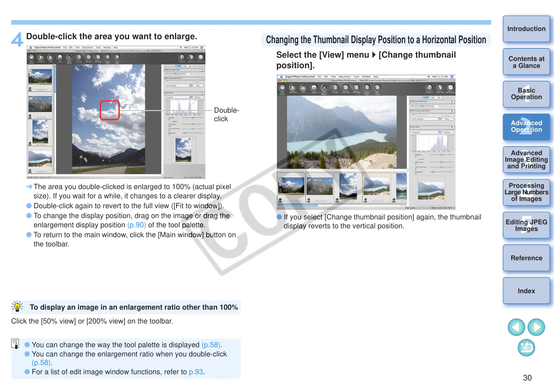Reset Picture Style in step 4 screenshot

click(x=202, y=93)
